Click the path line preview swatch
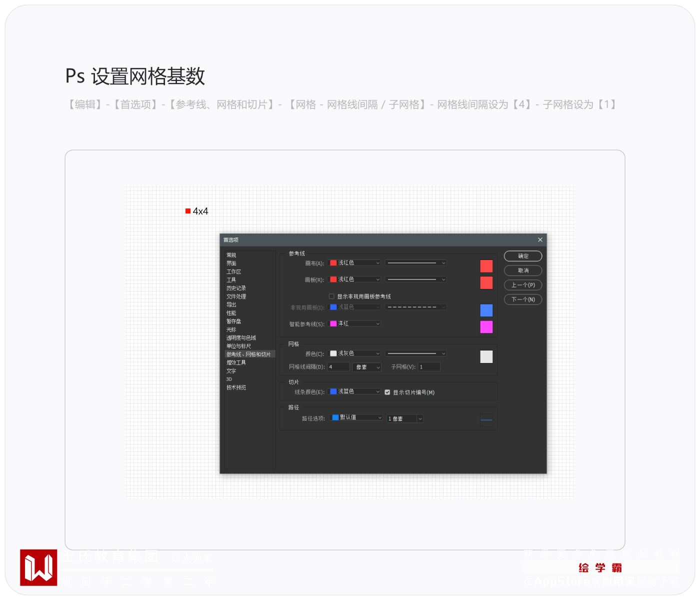700x600 pixels. pyautogui.click(x=486, y=420)
